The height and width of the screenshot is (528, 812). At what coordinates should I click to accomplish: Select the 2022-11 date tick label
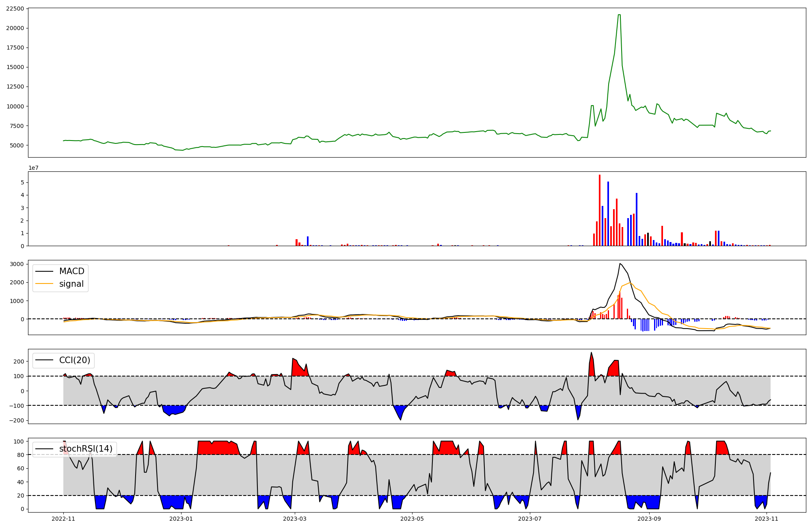click(x=63, y=519)
